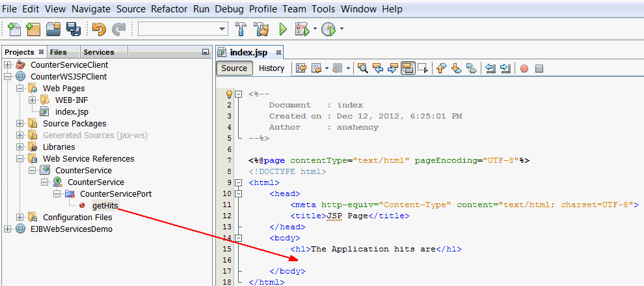Viewport: 644px width, 286px height.
Task: Open the Team menu
Action: [x=294, y=9]
